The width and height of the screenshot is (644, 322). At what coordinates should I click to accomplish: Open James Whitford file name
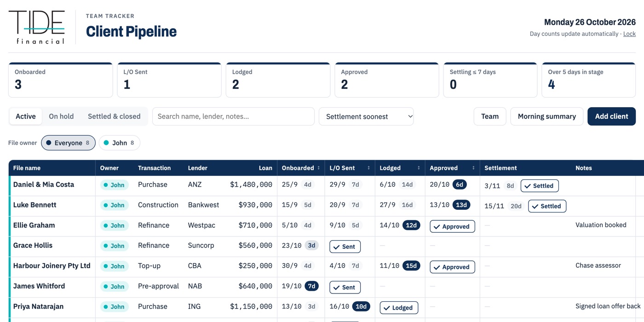[39, 286]
